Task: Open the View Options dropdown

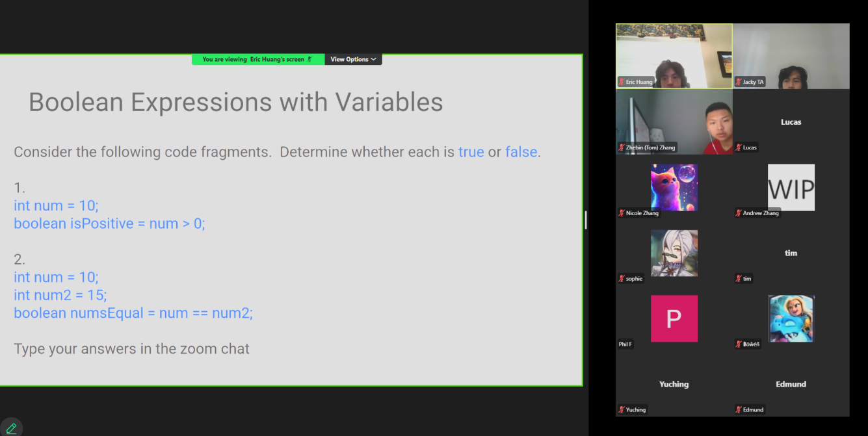Action: click(x=353, y=59)
